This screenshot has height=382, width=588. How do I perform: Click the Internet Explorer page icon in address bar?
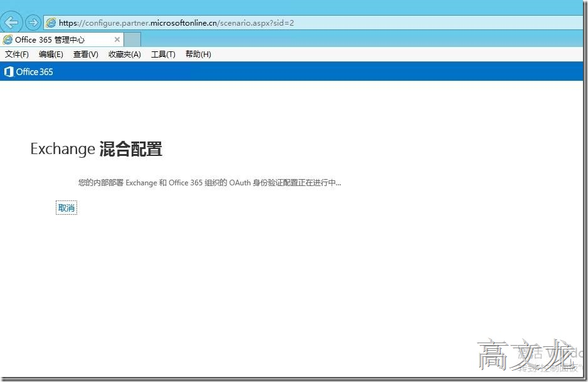coord(51,23)
